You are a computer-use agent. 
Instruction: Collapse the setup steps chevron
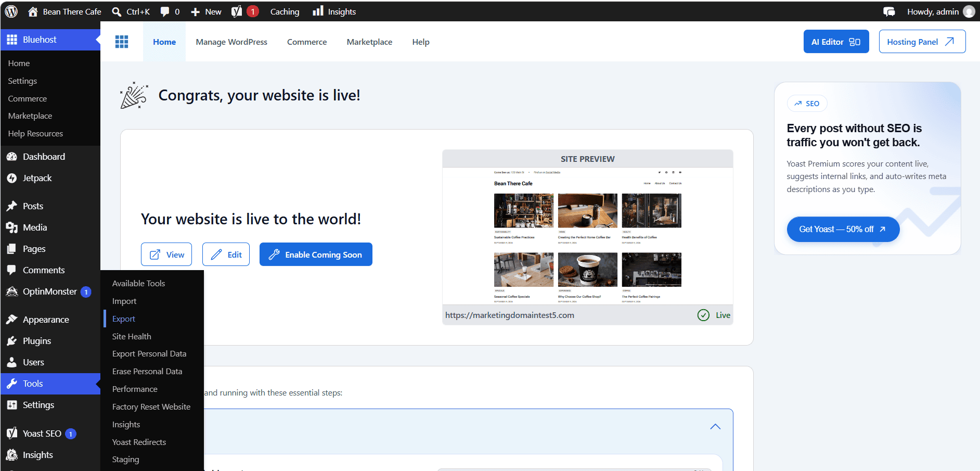(x=715, y=427)
